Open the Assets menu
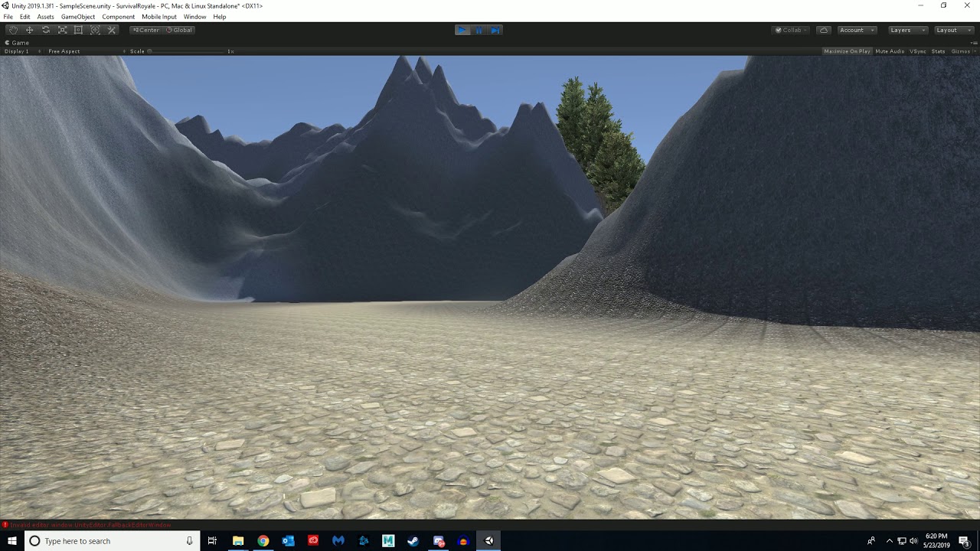The width and height of the screenshot is (980, 551). [46, 17]
